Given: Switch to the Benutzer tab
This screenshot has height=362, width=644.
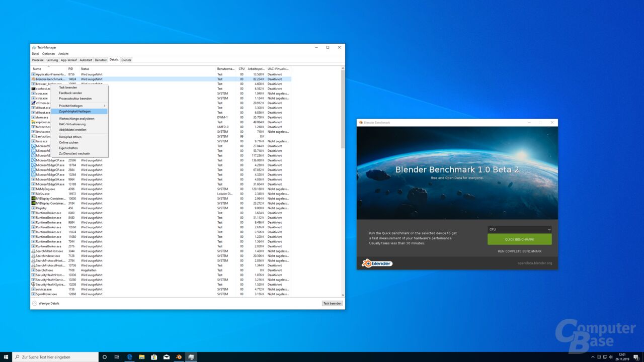Looking at the screenshot, I should point(101,60).
